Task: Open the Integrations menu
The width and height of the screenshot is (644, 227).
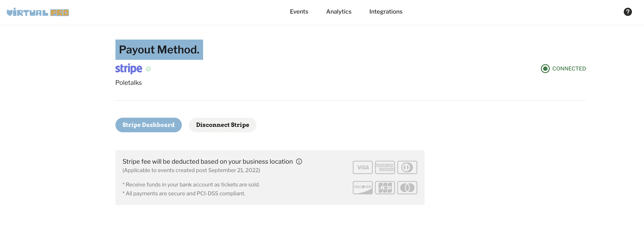Action: coord(385,12)
